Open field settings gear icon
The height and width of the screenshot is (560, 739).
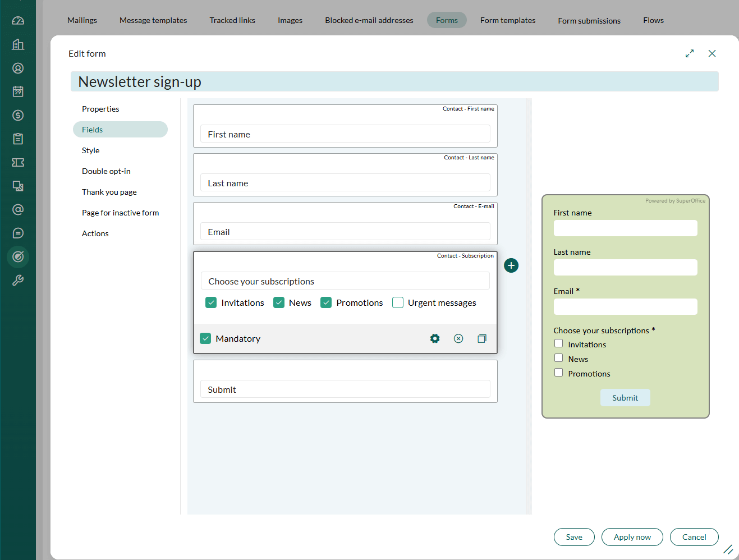[x=435, y=338]
